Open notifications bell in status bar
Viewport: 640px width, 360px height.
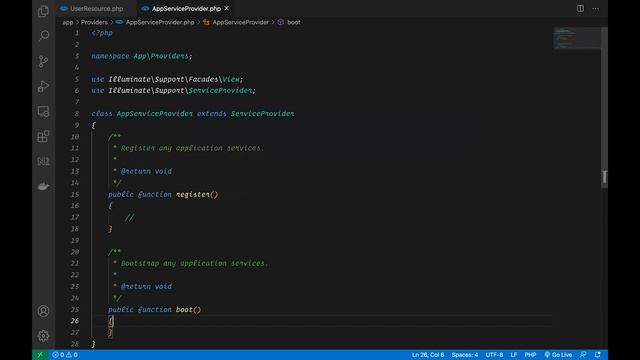598,355
